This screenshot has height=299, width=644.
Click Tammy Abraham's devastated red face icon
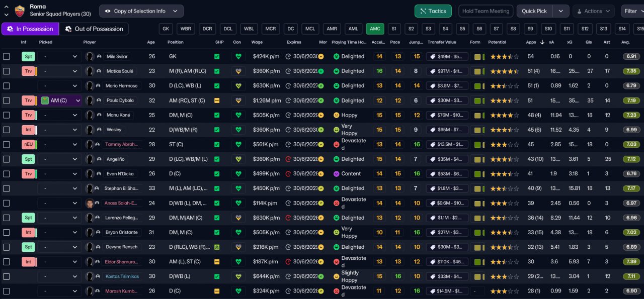336,145
